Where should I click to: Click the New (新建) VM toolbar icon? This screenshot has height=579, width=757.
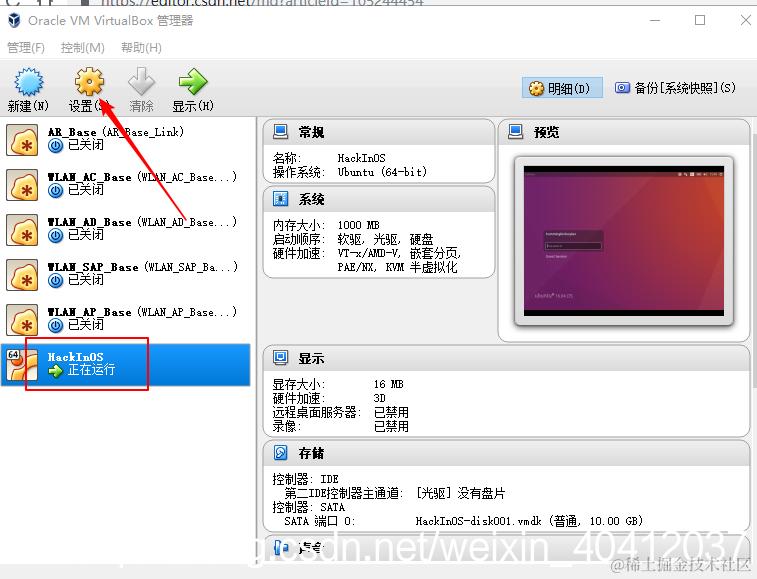(x=28, y=82)
